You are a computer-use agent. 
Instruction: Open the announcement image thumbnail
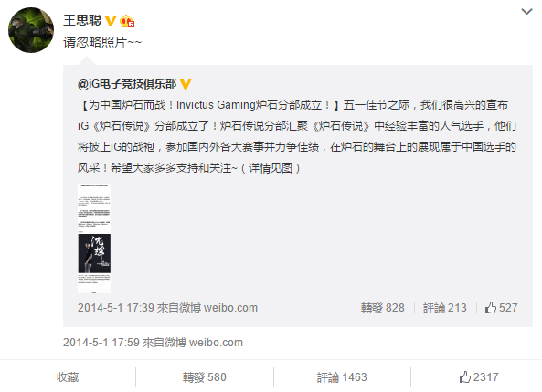(94, 238)
